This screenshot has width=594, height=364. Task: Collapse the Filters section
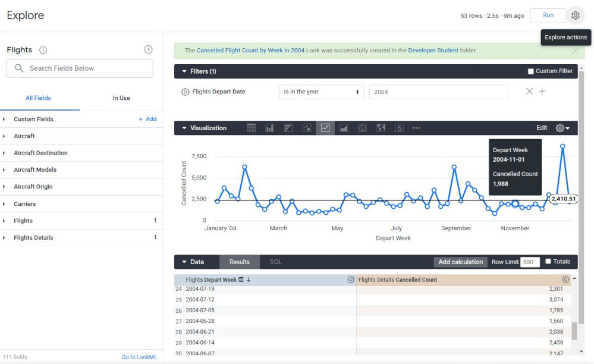point(184,71)
